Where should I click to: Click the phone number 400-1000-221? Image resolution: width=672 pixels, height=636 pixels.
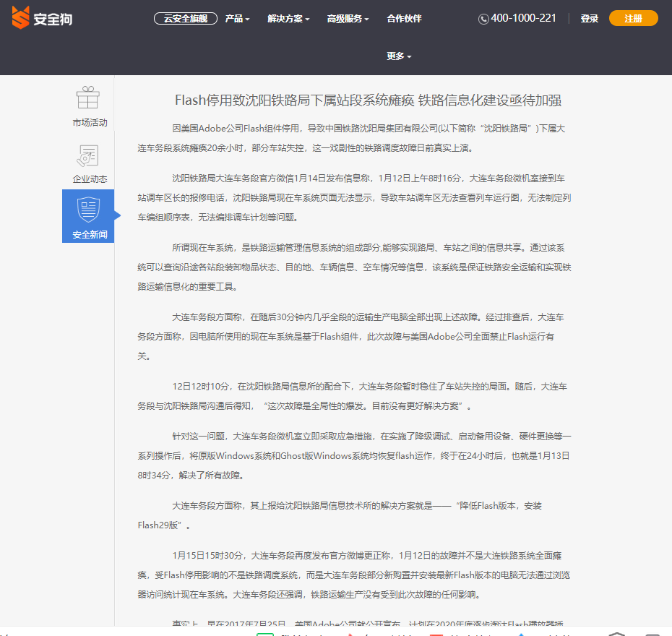coord(523,18)
